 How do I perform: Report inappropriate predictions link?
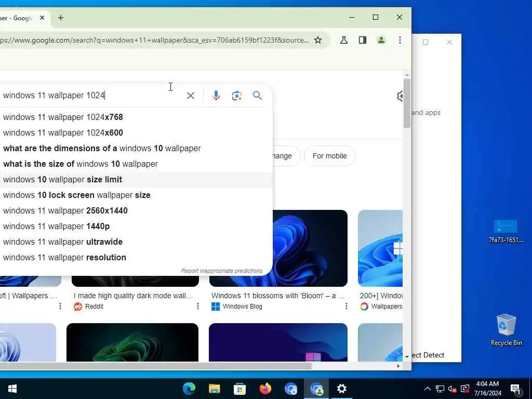coord(221,271)
